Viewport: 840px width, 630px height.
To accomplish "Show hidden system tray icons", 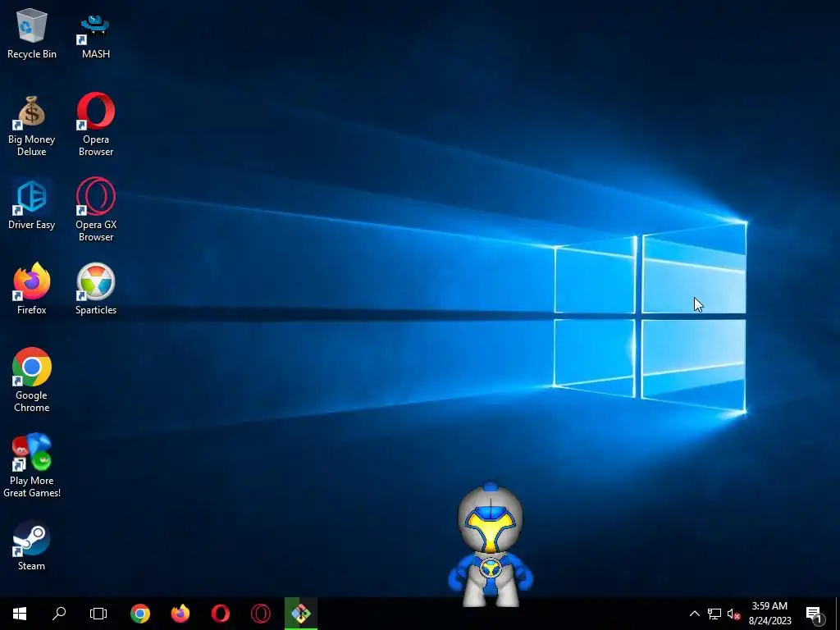I will point(694,614).
